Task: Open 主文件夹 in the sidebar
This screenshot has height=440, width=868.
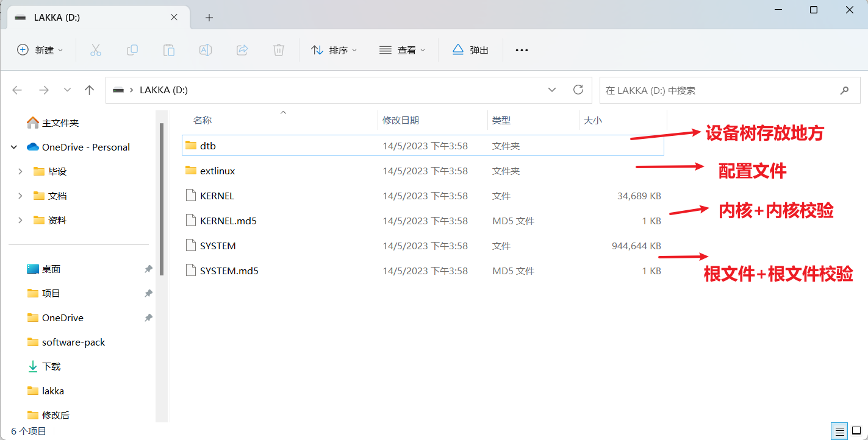Action: coord(60,122)
